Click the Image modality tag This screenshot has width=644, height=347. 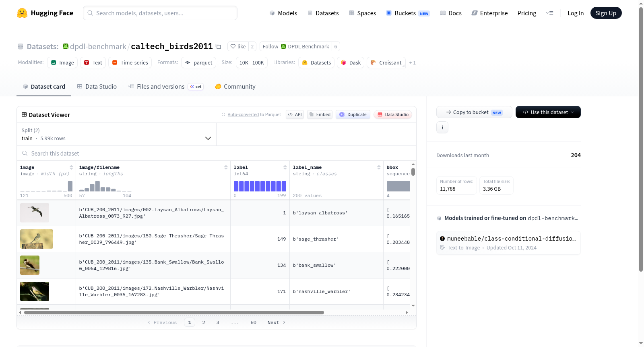click(x=62, y=62)
